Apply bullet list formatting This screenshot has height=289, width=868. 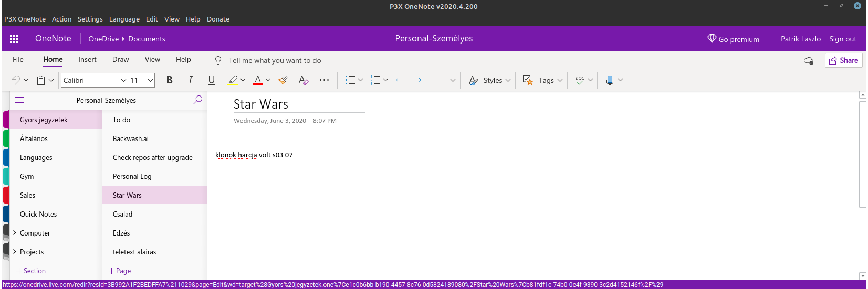(x=350, y=80)
